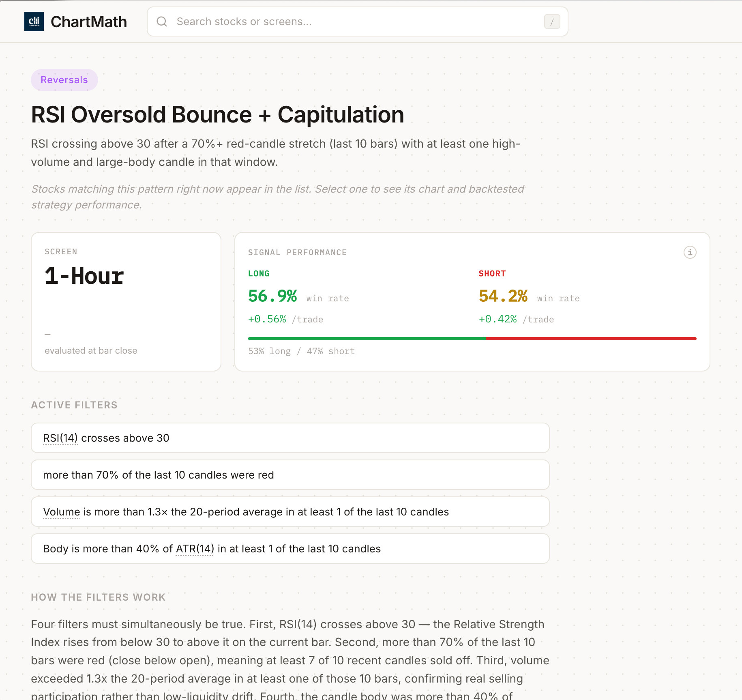The width and height of the screenshot is (742, 700).
Task: Click the 54.2% short win rate
Action: pos(503,296)
